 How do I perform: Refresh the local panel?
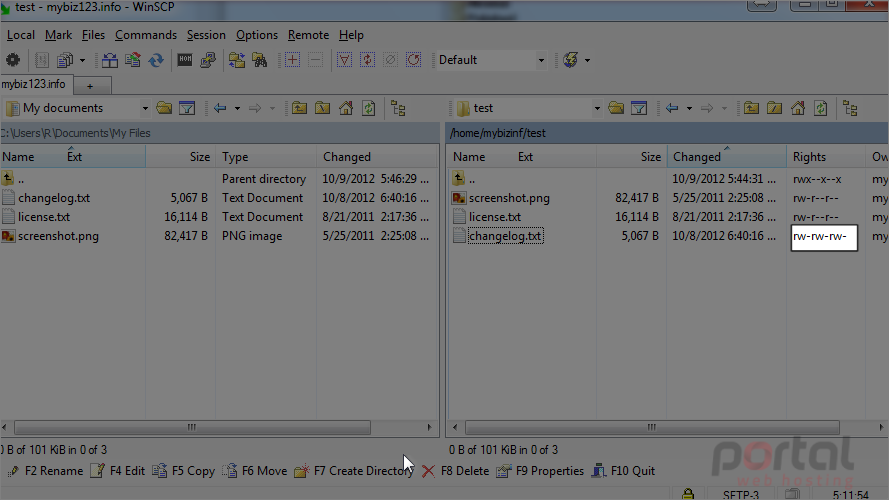(369, 108)
